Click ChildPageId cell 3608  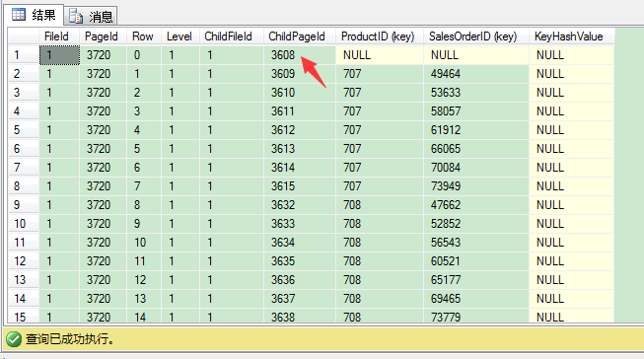(300, 55)
